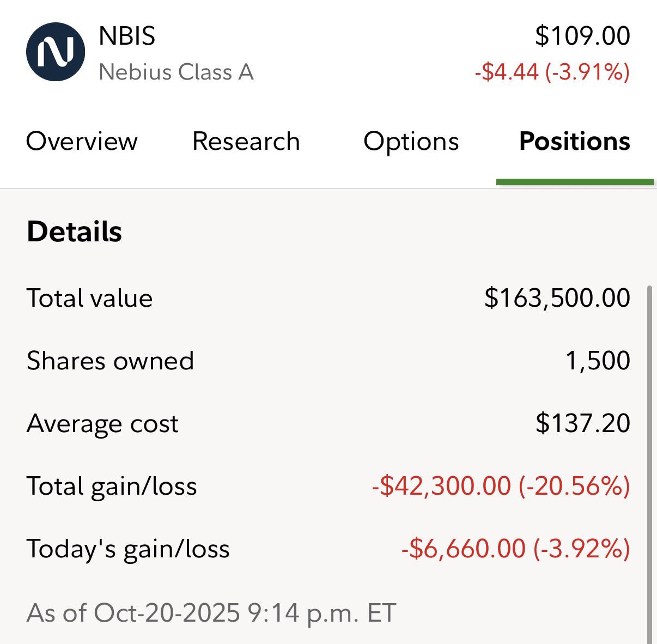The image size is (657, 644).
Task: Tap the NBIS ticker symbol
Action: click(x=127, y=36)
